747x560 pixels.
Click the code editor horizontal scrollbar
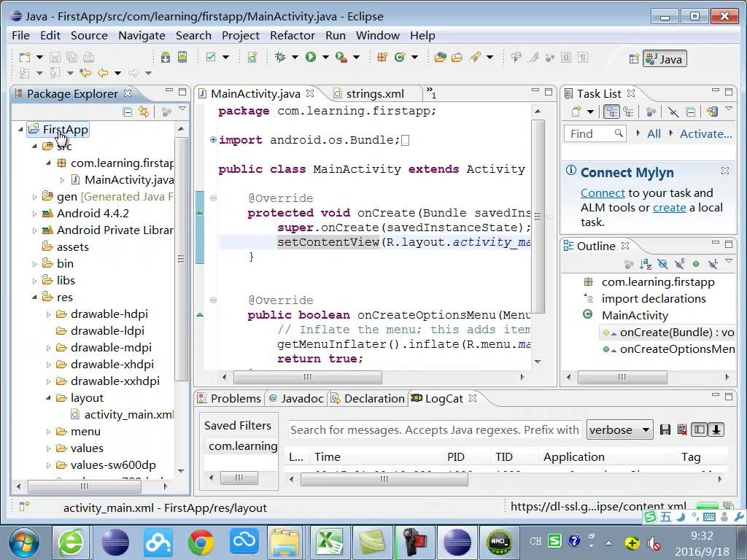307,377
